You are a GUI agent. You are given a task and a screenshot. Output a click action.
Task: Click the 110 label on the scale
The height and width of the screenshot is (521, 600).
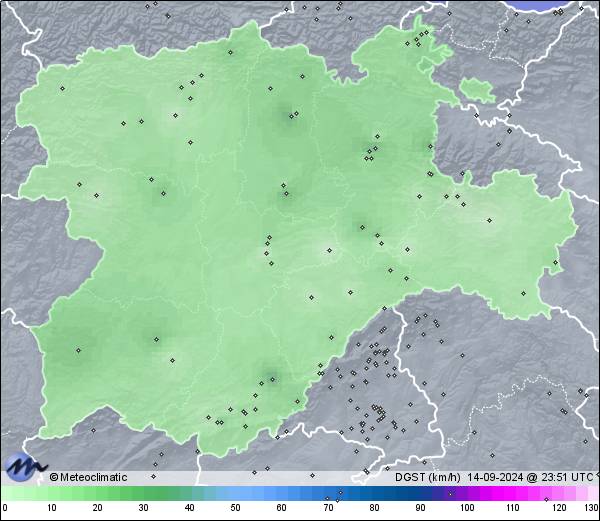513,508
